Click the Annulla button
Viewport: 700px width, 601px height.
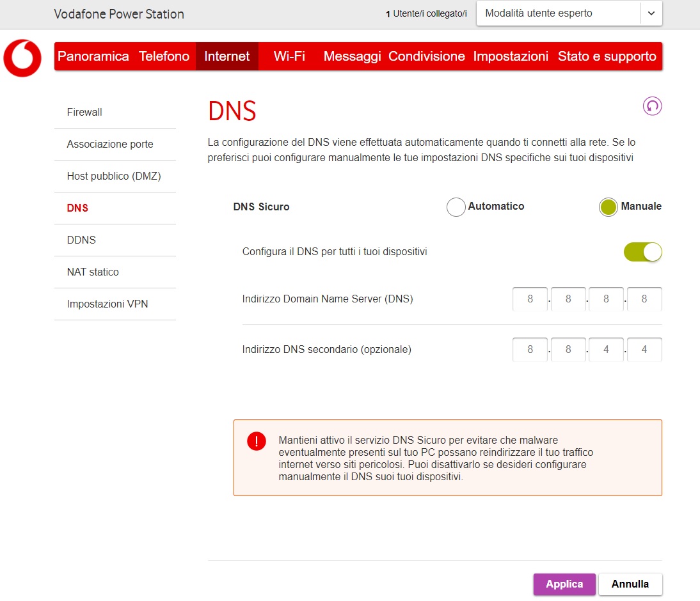coord(630,584)
